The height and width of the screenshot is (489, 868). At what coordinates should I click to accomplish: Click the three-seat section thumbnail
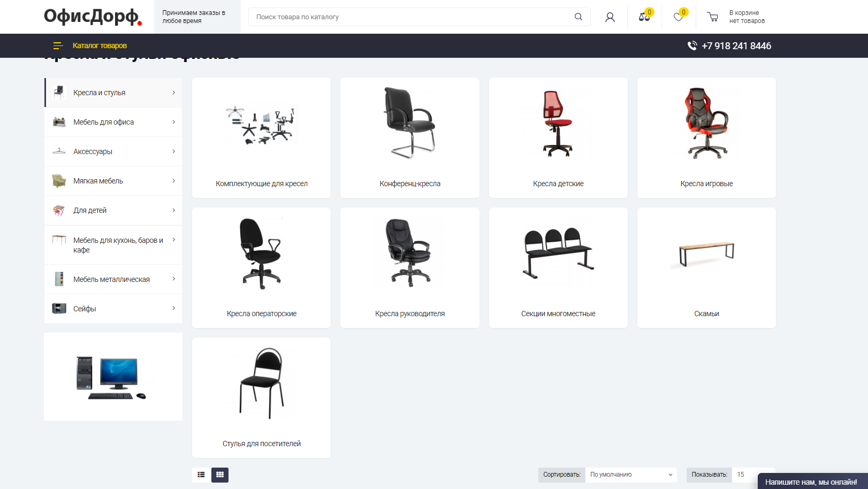(x=558, y=253)
